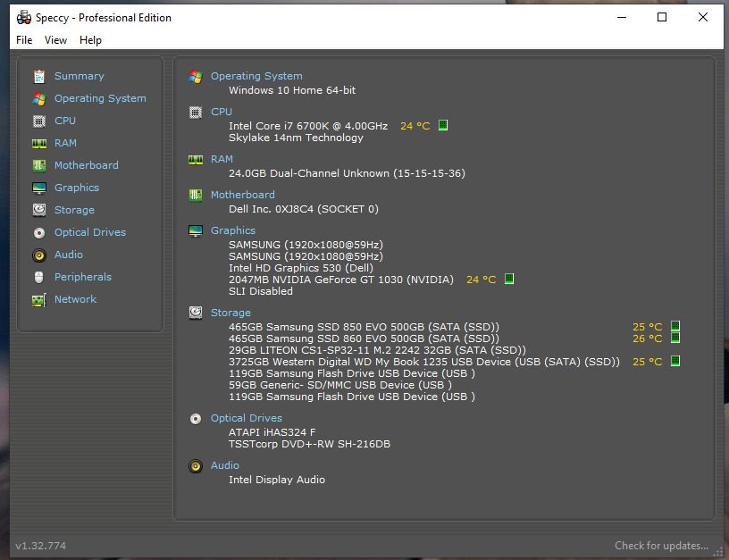Viewport: 729px width, 560px height.
Task: Open Motherboard details via its sidebar icon
Action: pyautogui.click(x=38, y=165)
